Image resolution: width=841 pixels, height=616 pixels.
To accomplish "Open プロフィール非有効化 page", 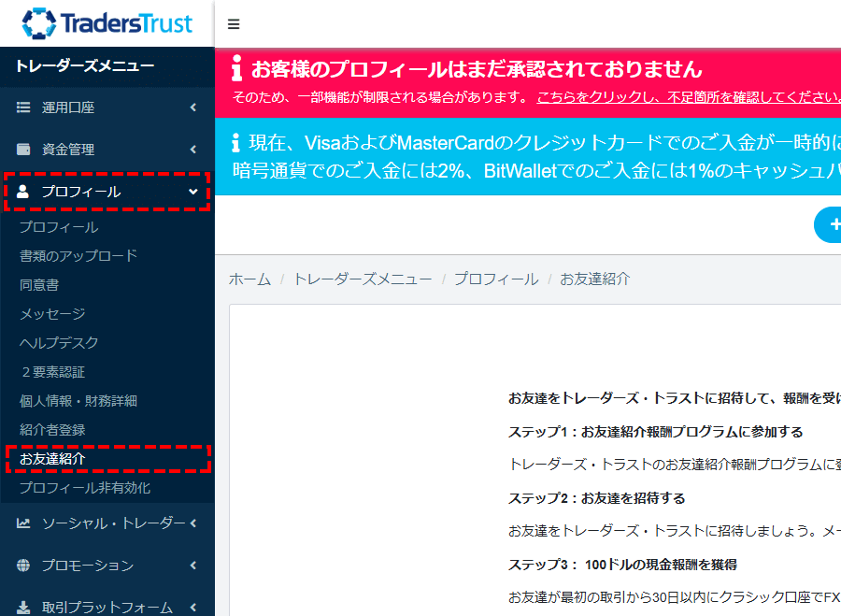I will (x=85, y=488).
